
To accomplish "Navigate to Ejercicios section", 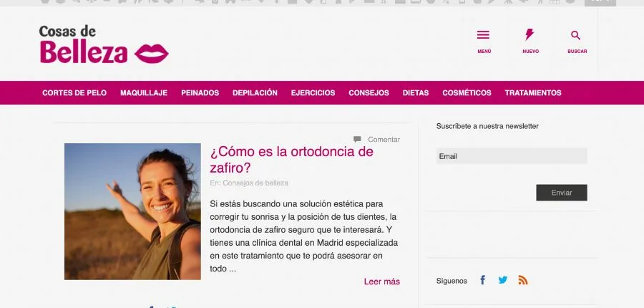I will [313, 93].
